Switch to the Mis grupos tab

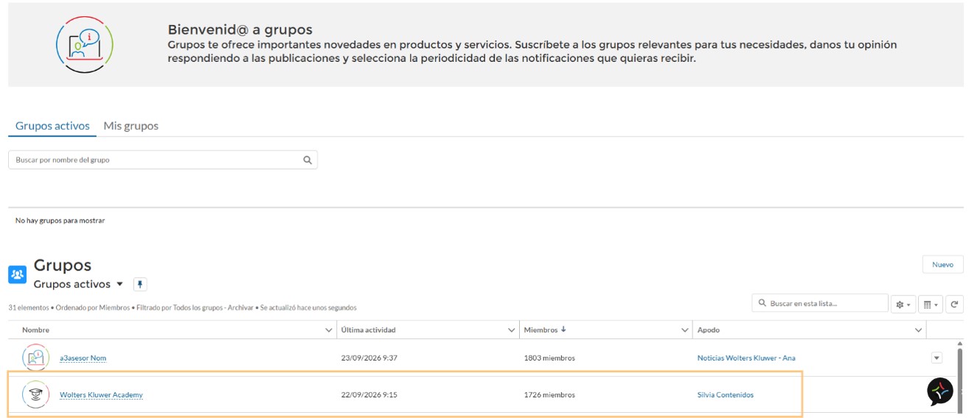coord(131,126)
